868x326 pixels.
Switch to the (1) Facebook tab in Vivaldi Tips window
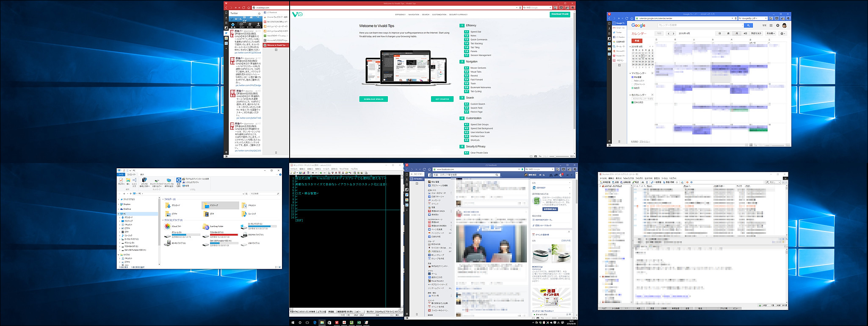pos(276,12)
